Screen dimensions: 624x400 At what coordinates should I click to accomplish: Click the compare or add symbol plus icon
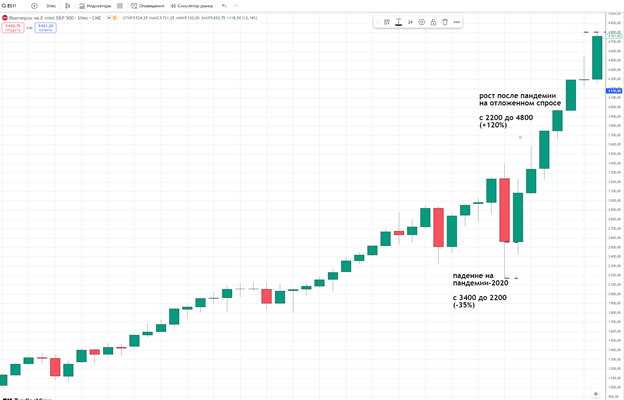pos(34,6)
